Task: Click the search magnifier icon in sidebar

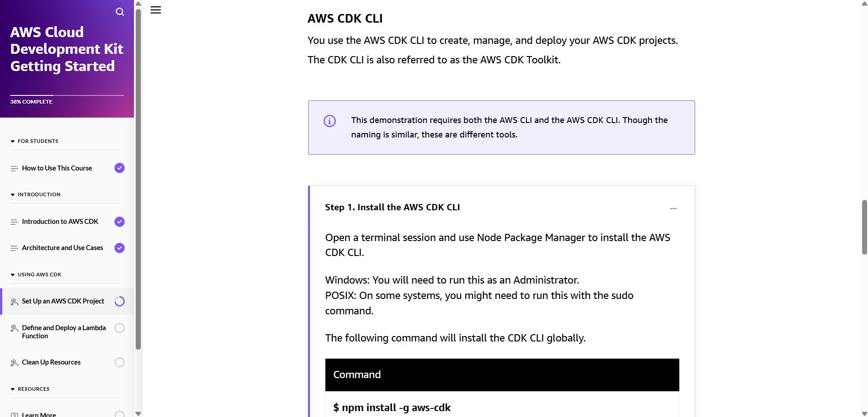Action: point(119,12)
